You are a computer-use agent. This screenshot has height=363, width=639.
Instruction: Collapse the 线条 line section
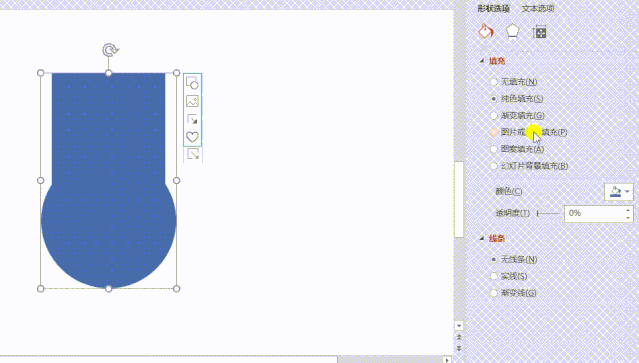tap(482, 239)
